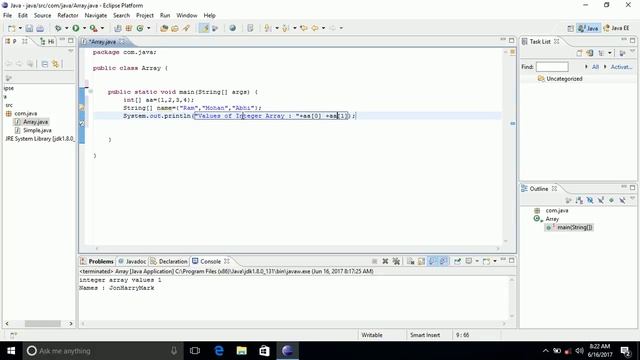Screen dimensions: 640x360
Task: Click the Clear Console icon
Action: (410, 261)
